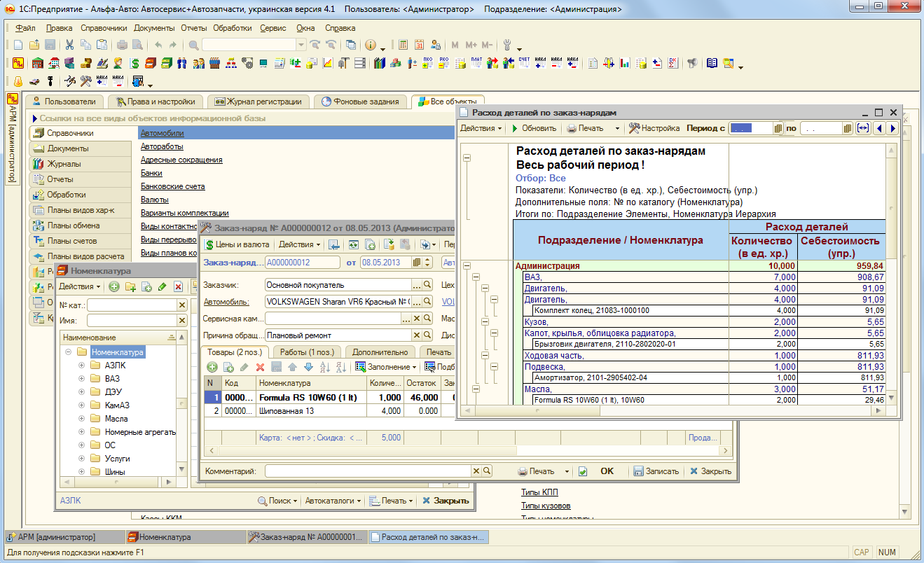Click the Комментарий input field
The image size is (924, 563).
tap(368, 471)
